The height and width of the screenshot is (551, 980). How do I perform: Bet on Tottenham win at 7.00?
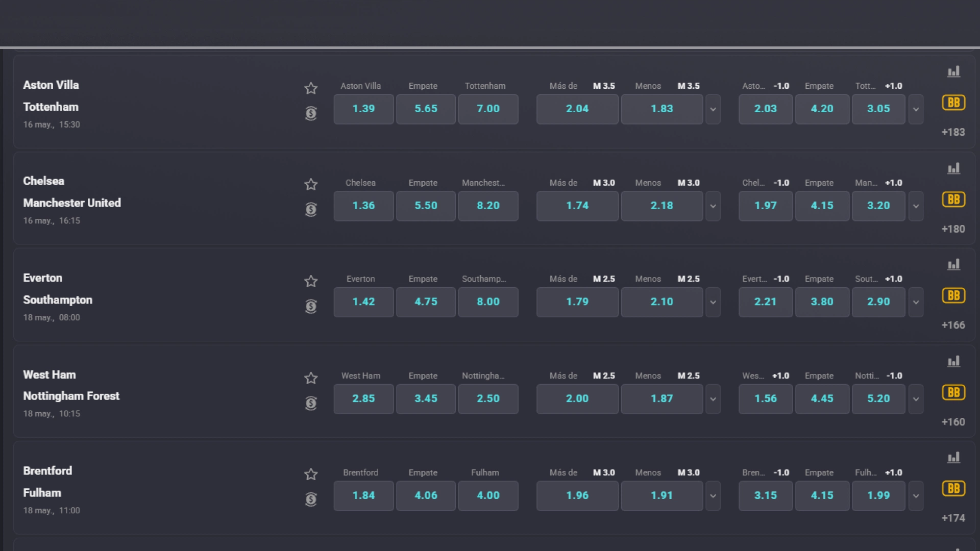tap(488, 109)
